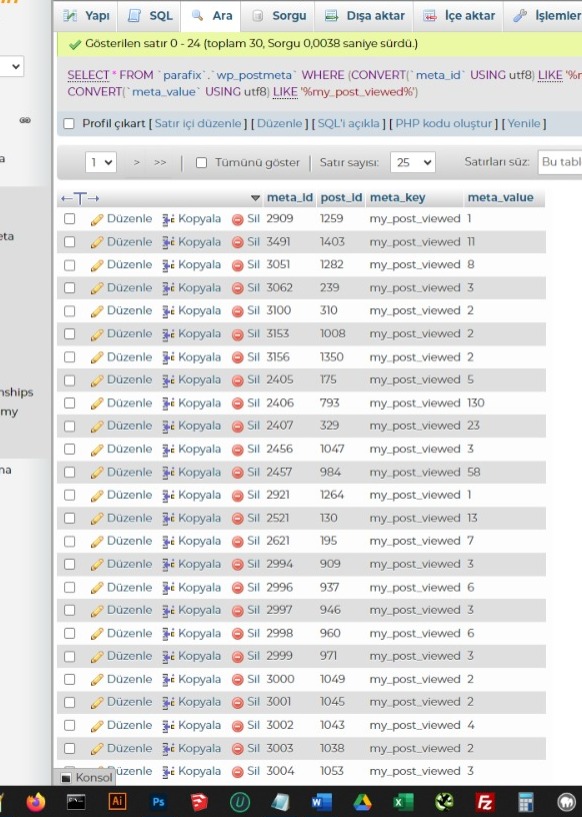The width and height of the screenshot is (582, 817).
Task: Click Sil for row meta_id 2999
Action: coord(253,656)
